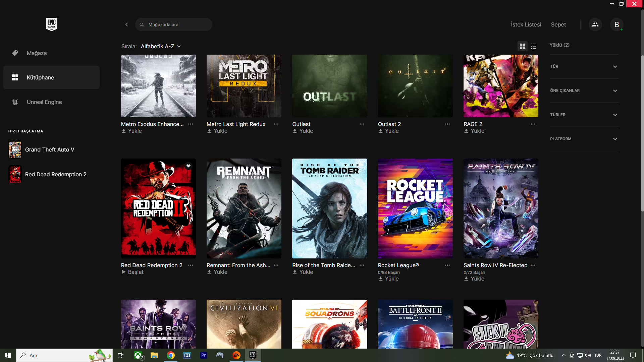Open Saints Row IV Re-Elected options dots
Screen dimensions: 644x362
pyautogui.click(x=533, y=265)
